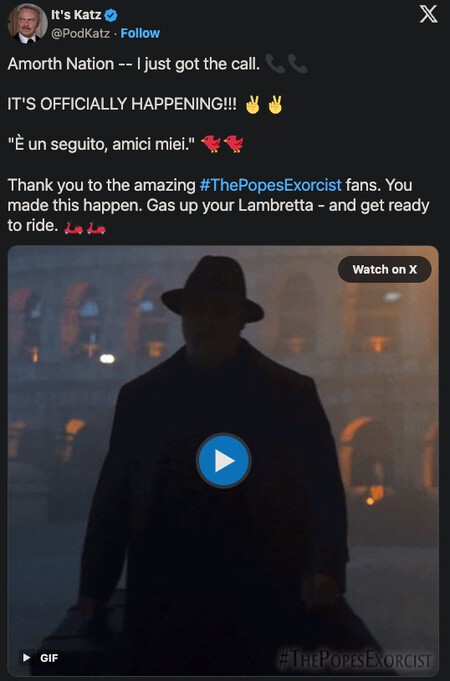The height and width of the screenshot is (681, 450).
Task: Play the video with the blue play button
Action: (x=223, y=460)
